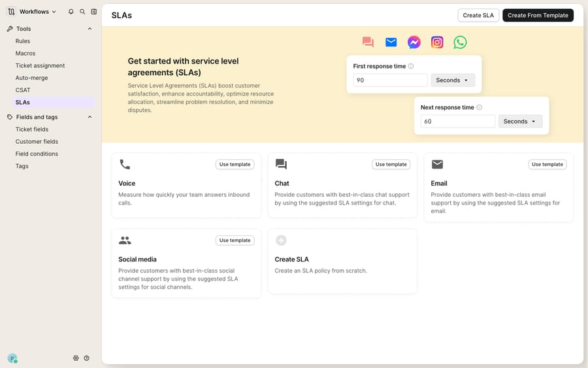Click the plus icon on Create SLA card
The height and width of the screenshot is (368, 588).
coord(281,240)
